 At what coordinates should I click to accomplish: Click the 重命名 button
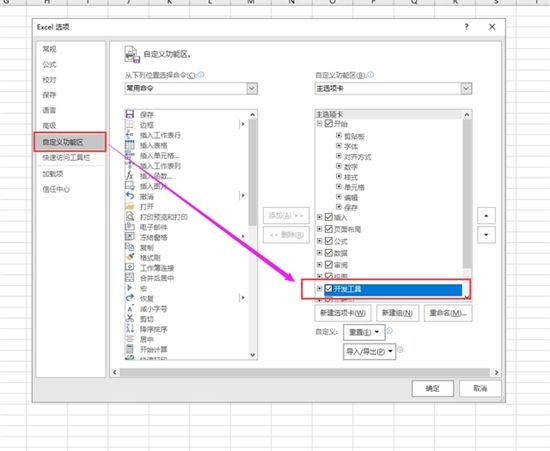[448, 313]
